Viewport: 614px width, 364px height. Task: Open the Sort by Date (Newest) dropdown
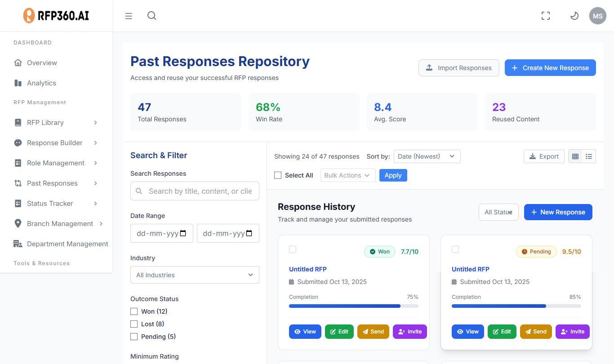[427, 156]
